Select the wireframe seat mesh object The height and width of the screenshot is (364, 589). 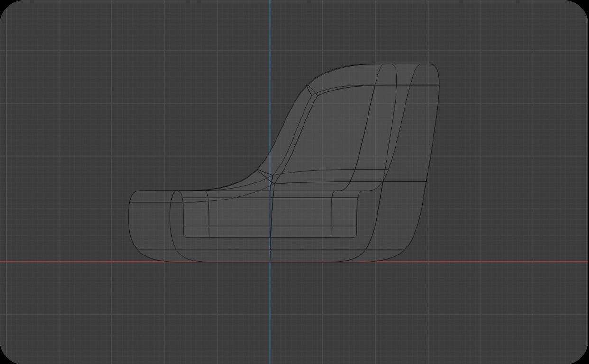point(284,163)
